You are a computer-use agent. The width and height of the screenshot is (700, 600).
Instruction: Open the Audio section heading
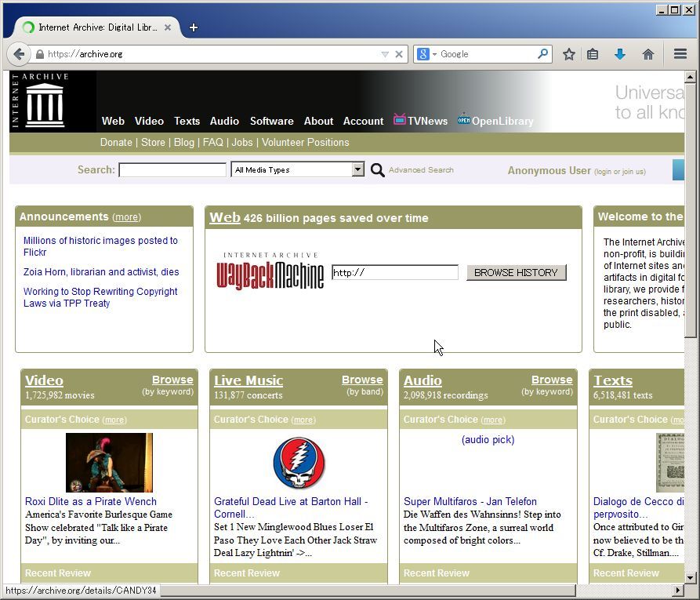tap(423, 380)
